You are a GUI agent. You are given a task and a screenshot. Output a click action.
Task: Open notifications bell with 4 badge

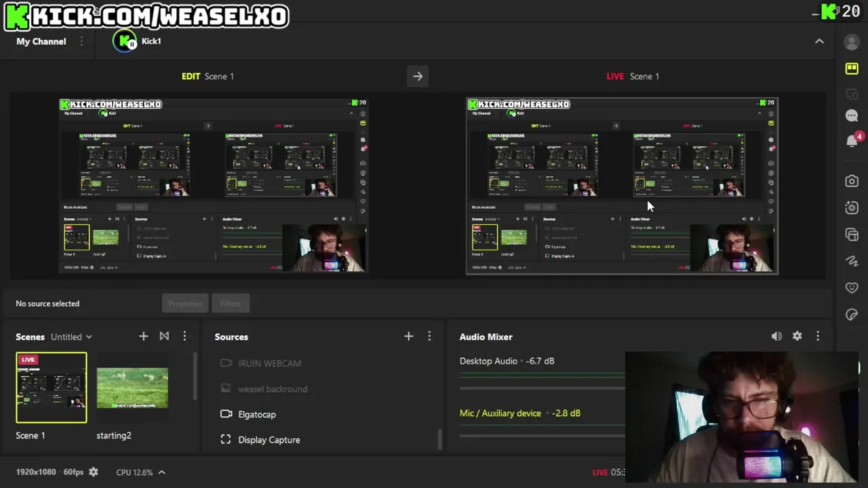tap(852, 141)
